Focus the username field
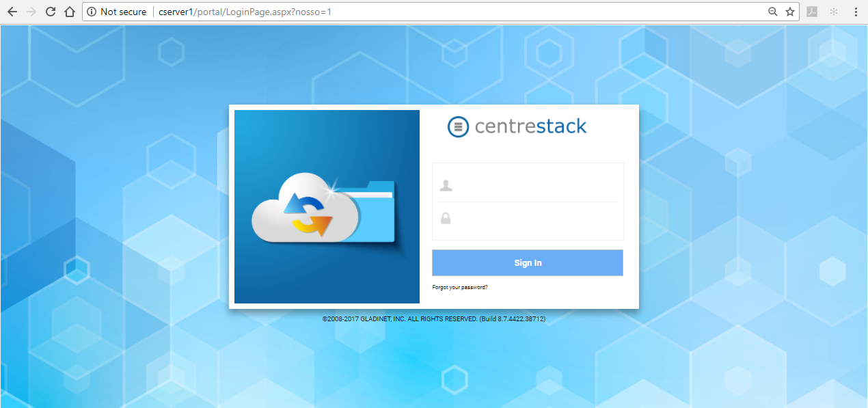This screenshot has width=868, height=408. 528,185
